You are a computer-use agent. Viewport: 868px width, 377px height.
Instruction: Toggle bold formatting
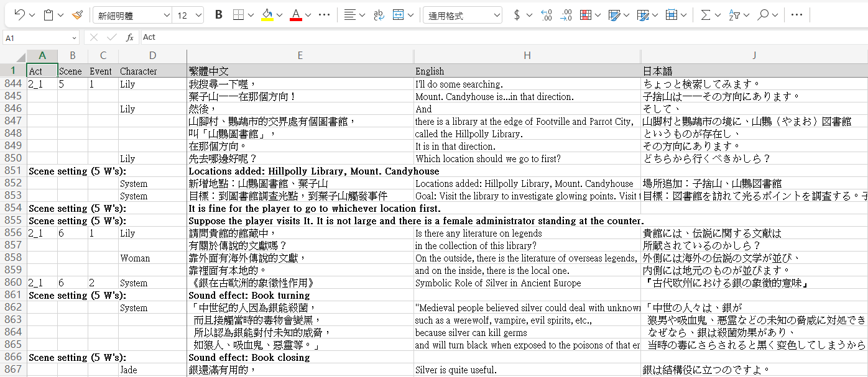click(218, 15)
